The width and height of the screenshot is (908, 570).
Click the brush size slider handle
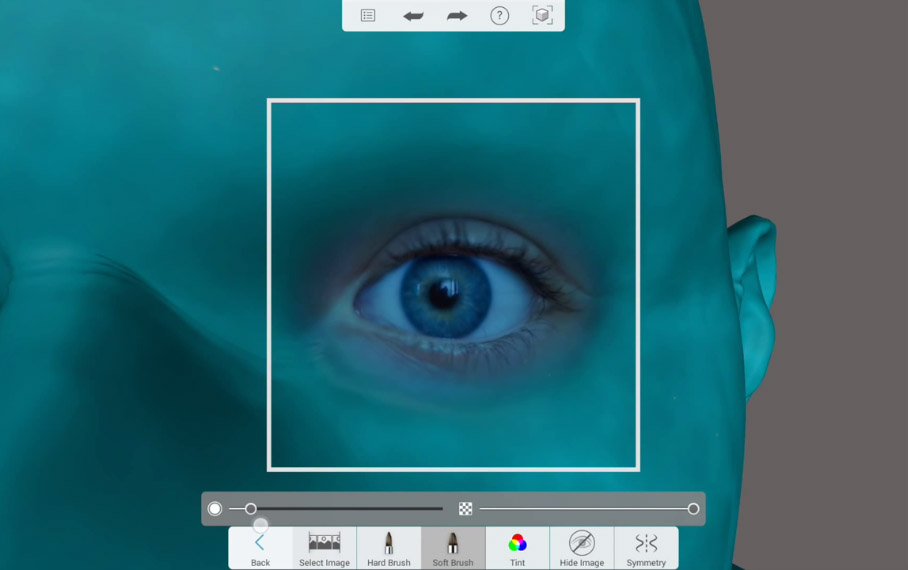pos(250,509)
